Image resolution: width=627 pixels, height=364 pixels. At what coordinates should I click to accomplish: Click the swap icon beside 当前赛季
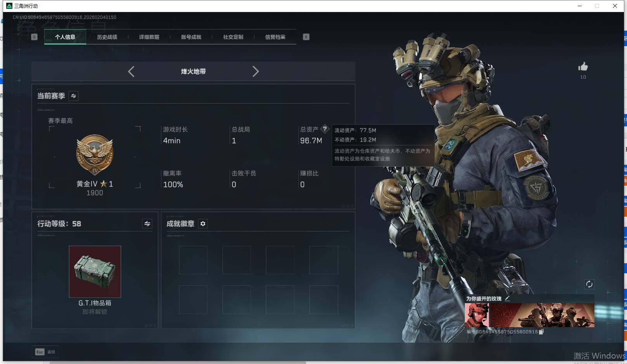tap(73, 96)
